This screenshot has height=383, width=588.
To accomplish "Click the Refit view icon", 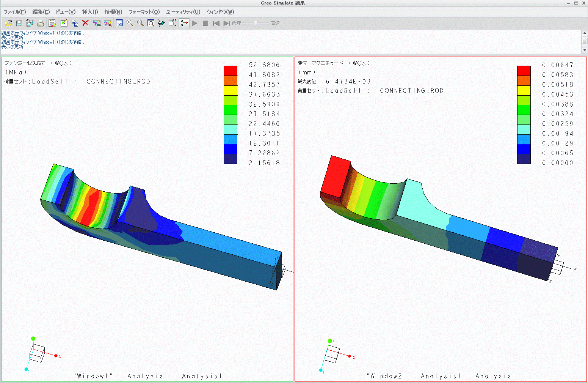I will click(151, 23).
